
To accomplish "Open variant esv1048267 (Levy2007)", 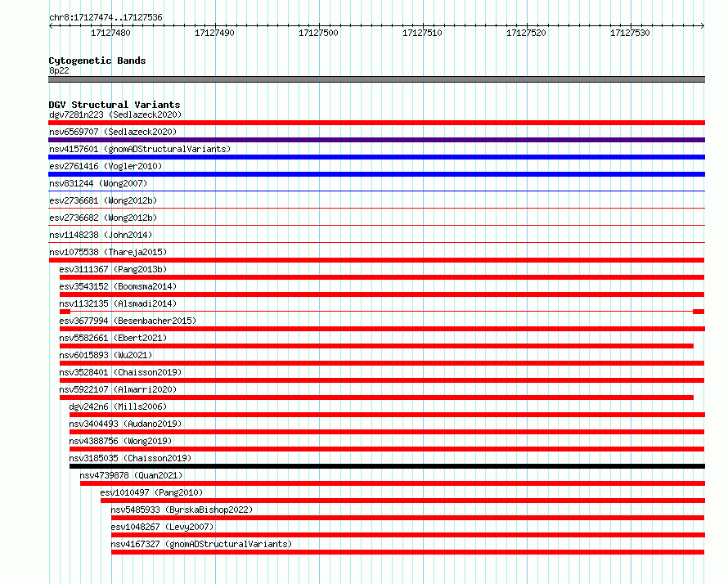I will (x=162, y=527).
